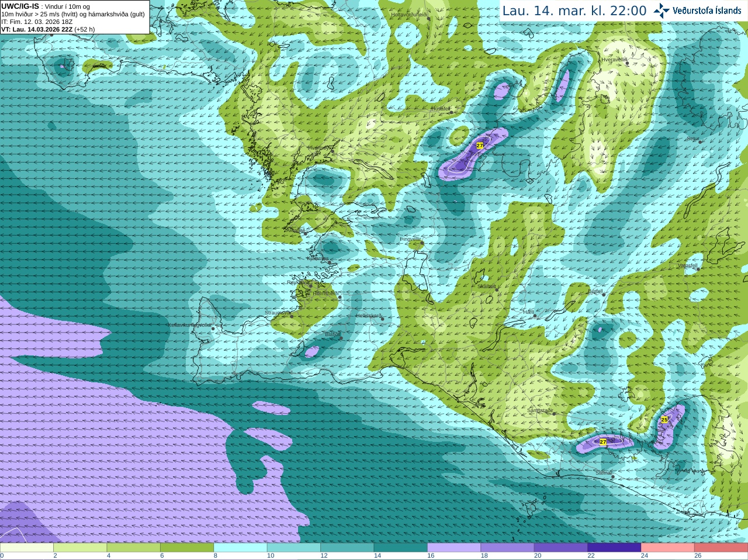Click the Akrafjall station label

[x=296, y=231]
